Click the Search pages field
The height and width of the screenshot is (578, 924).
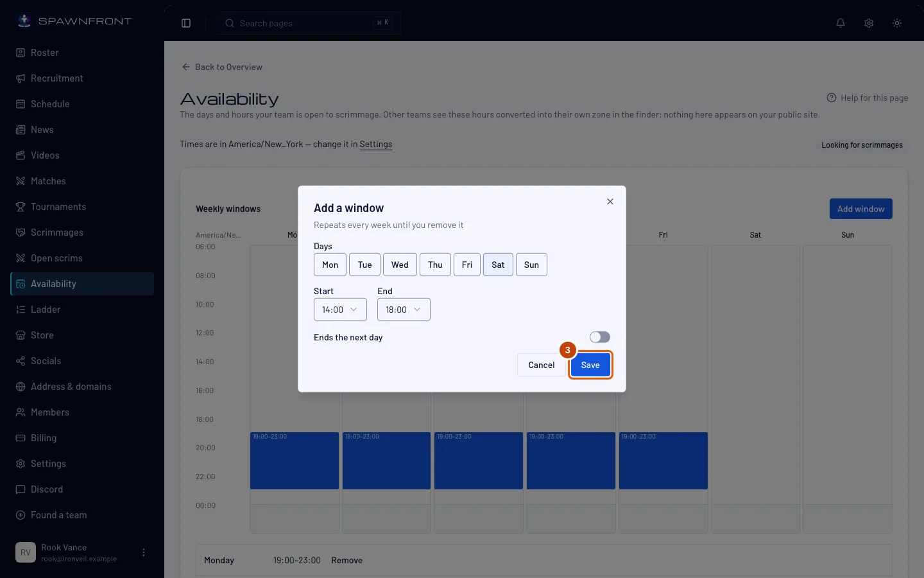309,23
